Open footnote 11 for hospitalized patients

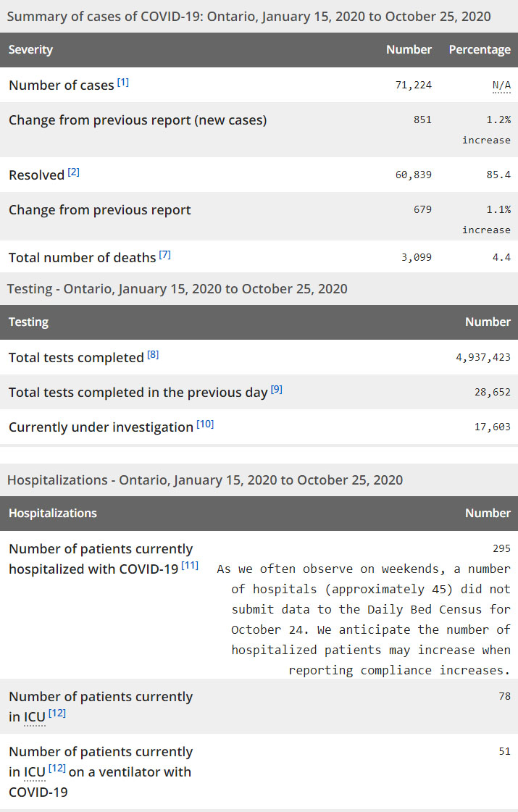pos(191,566)
